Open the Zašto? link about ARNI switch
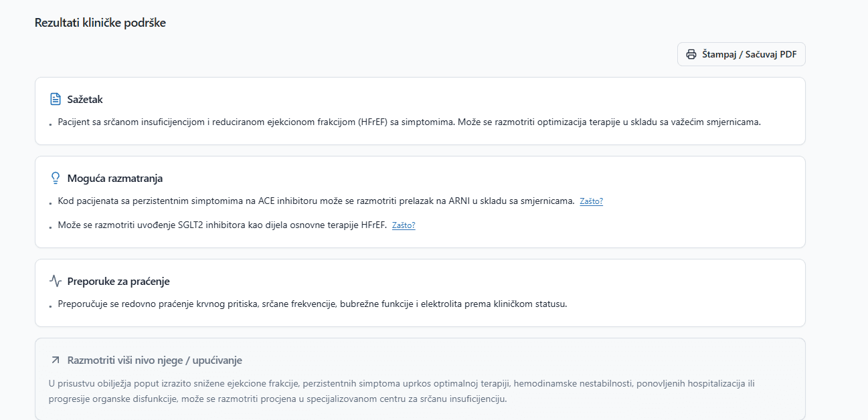 (591, 201)
